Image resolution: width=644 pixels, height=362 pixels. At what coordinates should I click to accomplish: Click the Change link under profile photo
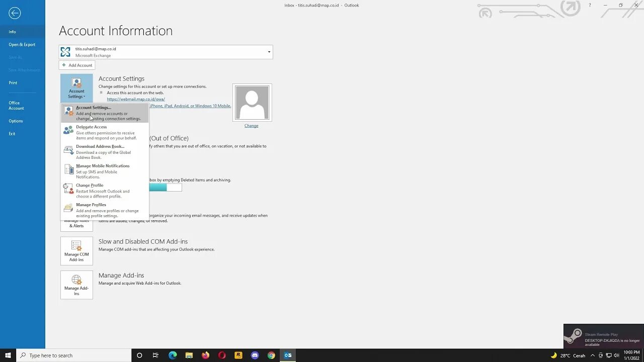tap(252, 126)
